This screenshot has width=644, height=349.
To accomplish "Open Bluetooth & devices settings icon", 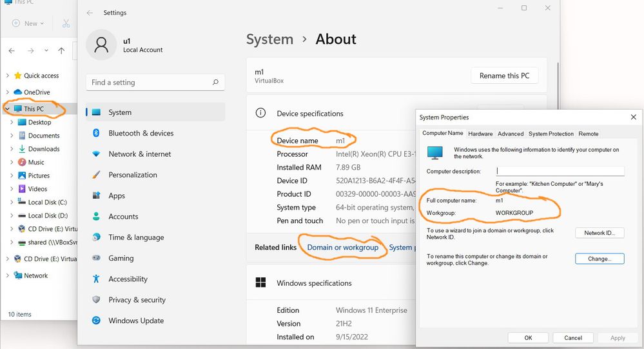I will tap(96, 133).
